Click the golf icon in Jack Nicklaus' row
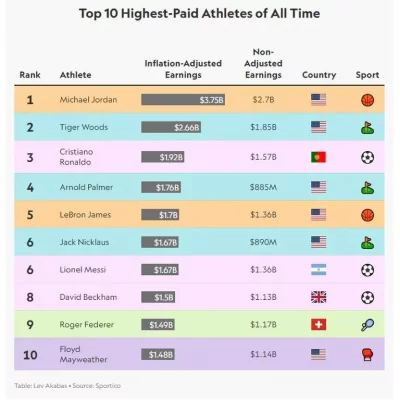Image resolution: width=400 pixels, height=400 pixels. click(x=367, y=243)
